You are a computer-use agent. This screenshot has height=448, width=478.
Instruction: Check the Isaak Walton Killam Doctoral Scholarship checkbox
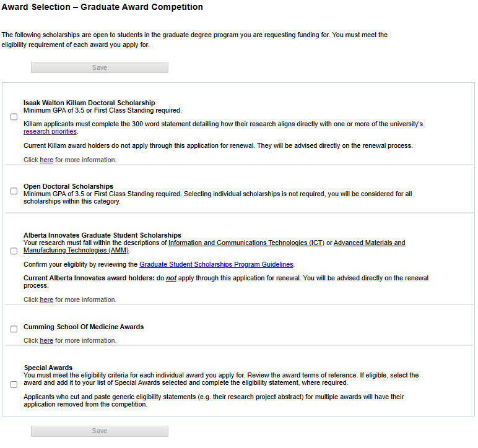click(x=14, y=117)
